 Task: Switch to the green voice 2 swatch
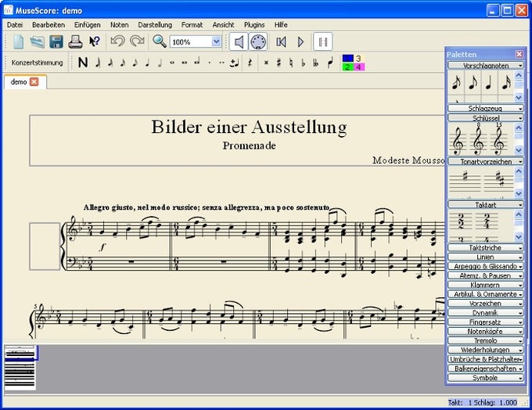click(x=348, y=67)
